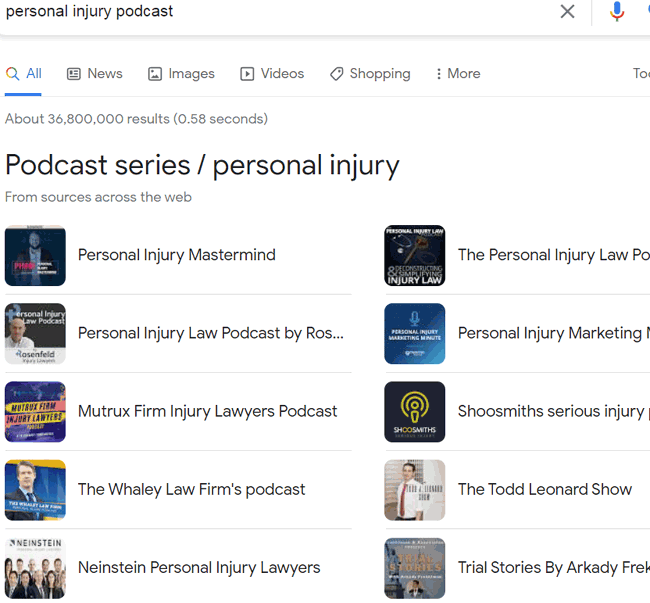
Task: Click the About 36,800,000 results text
Action: tap(136, 119)
